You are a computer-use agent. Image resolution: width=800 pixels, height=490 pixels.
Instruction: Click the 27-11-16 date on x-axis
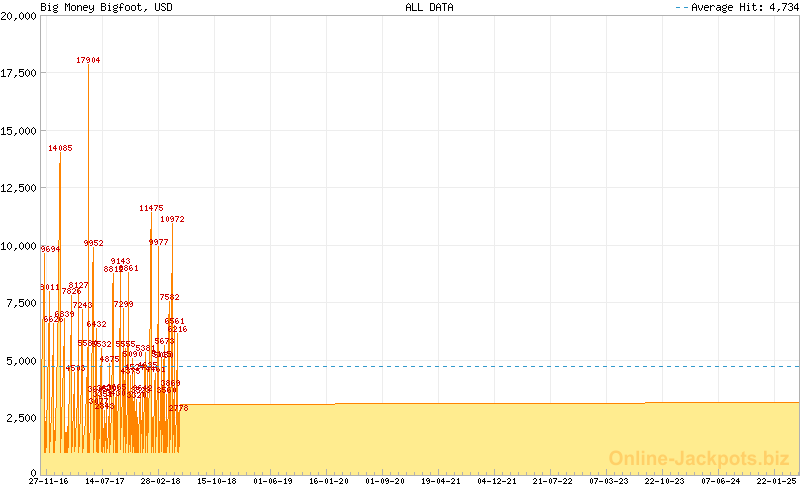[48, 481]
